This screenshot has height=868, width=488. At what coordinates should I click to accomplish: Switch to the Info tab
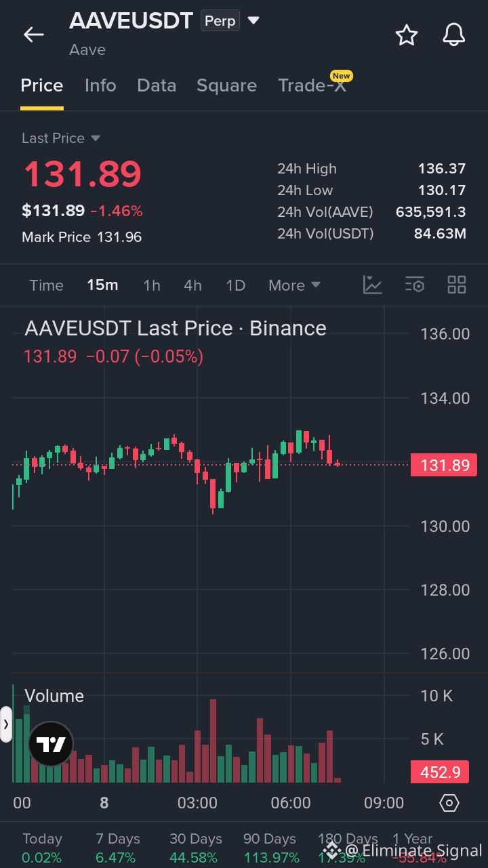pos(100,85)
